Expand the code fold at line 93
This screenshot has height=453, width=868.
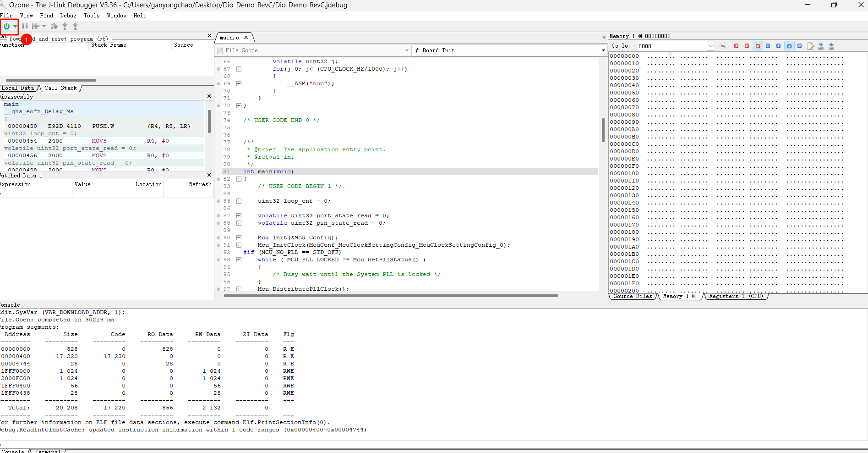239,260
